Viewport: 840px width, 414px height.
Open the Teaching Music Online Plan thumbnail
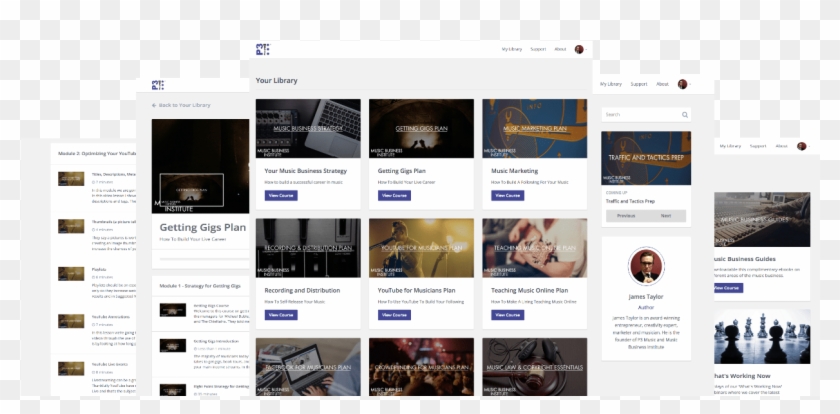[x=535, y=248]
